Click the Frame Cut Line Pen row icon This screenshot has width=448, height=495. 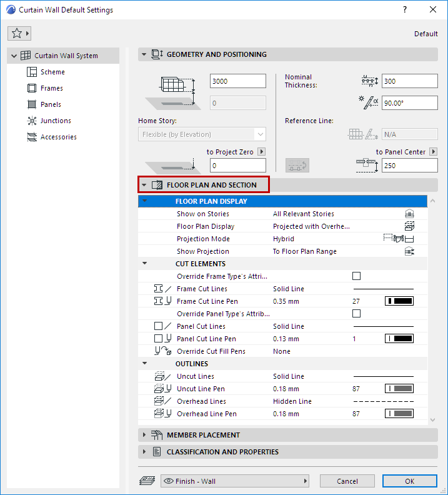pos(163,301)
